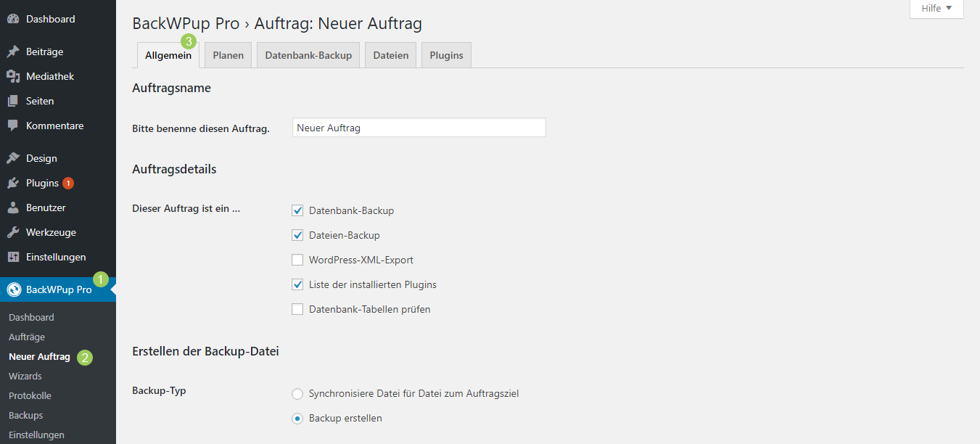Open the Wizards submenu entry
Image resolution: width=980 pixels, height=444 pixels.
coord(25,376)
